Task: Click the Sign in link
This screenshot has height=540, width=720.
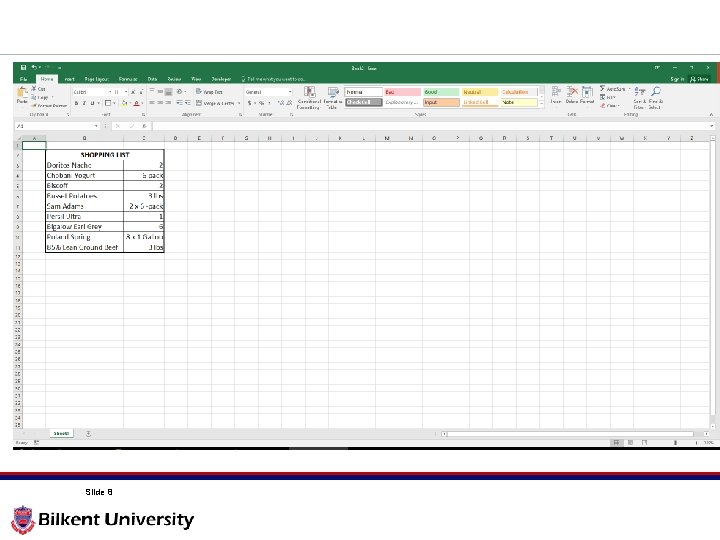Action: pyautogui.click(x=677, y=79)
